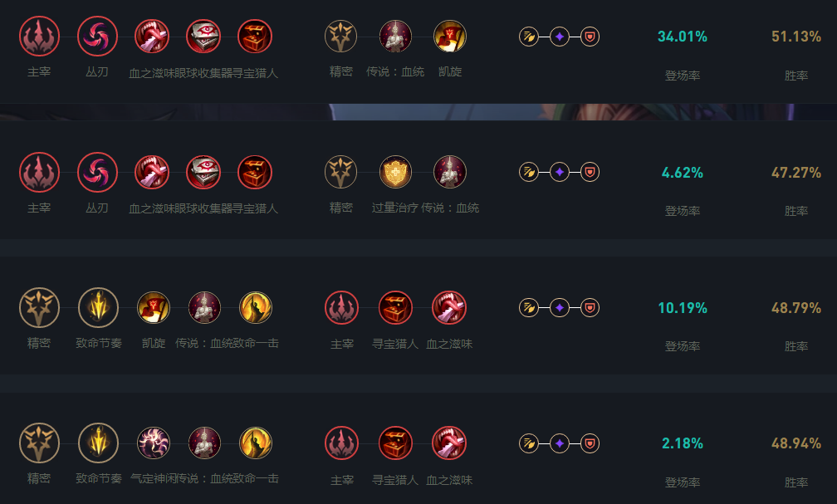Click red health shard in the 4.62% row
Image resolution: width=837 pixels, height=504 pixels.
[590, 172]
